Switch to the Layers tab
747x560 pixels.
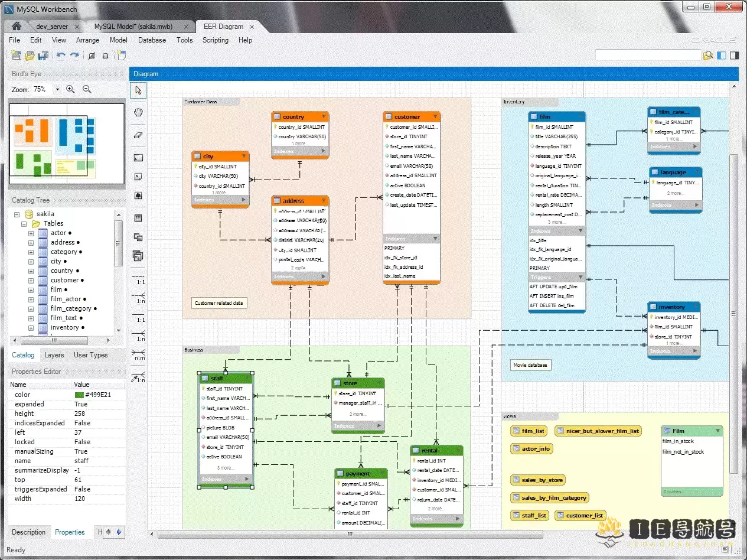[x=54, y=355]
